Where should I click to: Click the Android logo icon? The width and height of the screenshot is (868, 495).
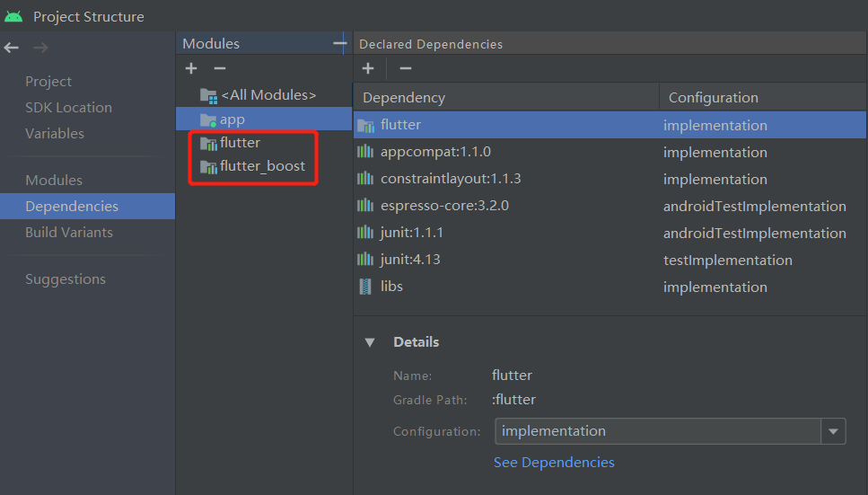pos(13,17)
